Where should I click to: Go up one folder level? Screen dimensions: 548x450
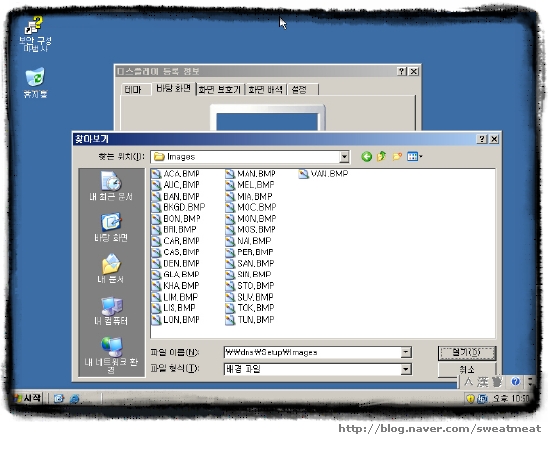coord(381,157)
